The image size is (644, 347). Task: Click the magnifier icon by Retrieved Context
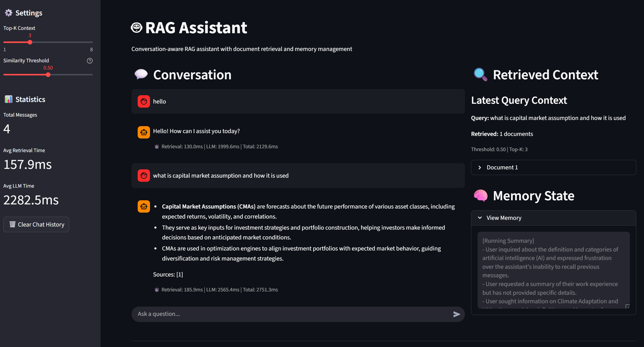click(x=480, y=75)
